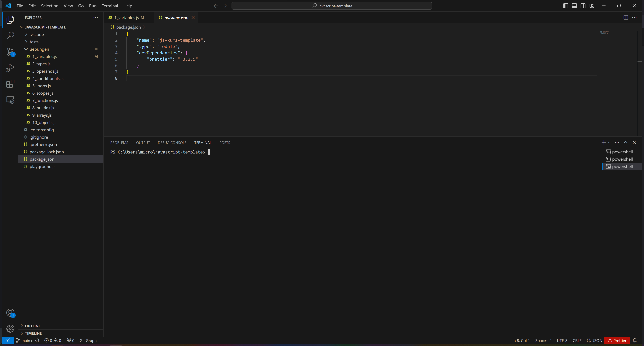
Task: Collapse the uebungen folder
Action: click(39, 49)
